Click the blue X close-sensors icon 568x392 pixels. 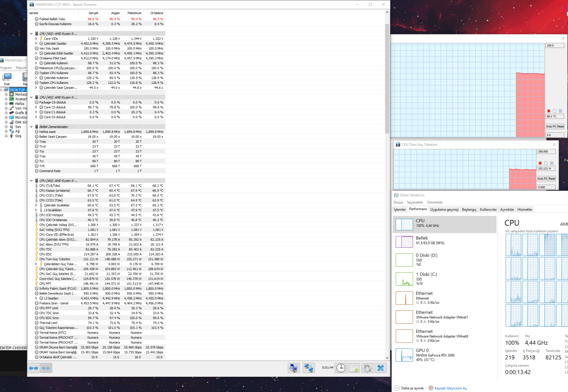[380, 368]
